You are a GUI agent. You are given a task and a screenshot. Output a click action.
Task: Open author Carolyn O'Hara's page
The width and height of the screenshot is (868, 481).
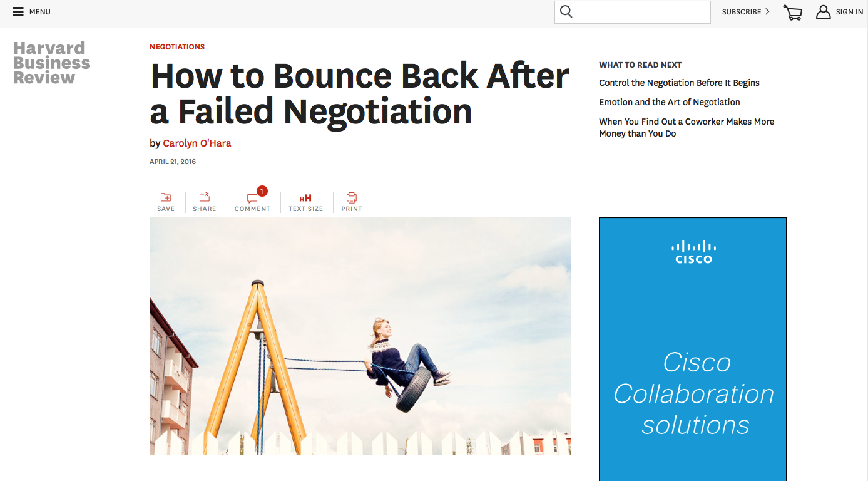tap(197, 143)
